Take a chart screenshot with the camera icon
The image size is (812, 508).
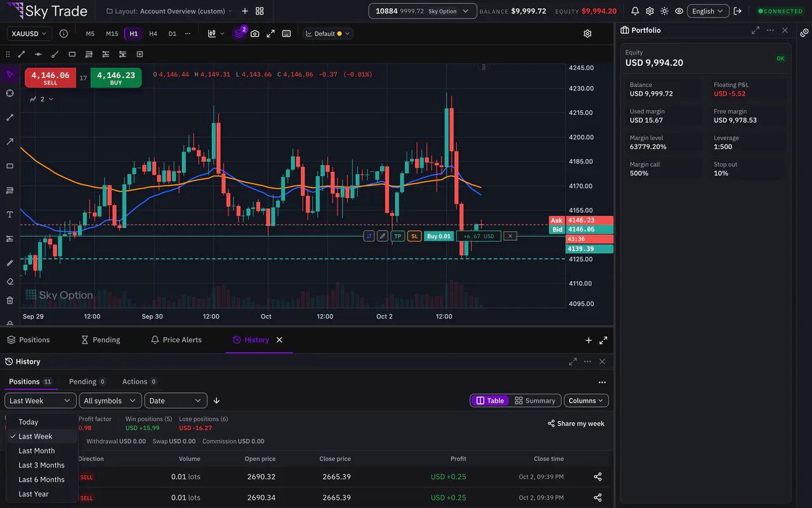click(x=255, y=34)
